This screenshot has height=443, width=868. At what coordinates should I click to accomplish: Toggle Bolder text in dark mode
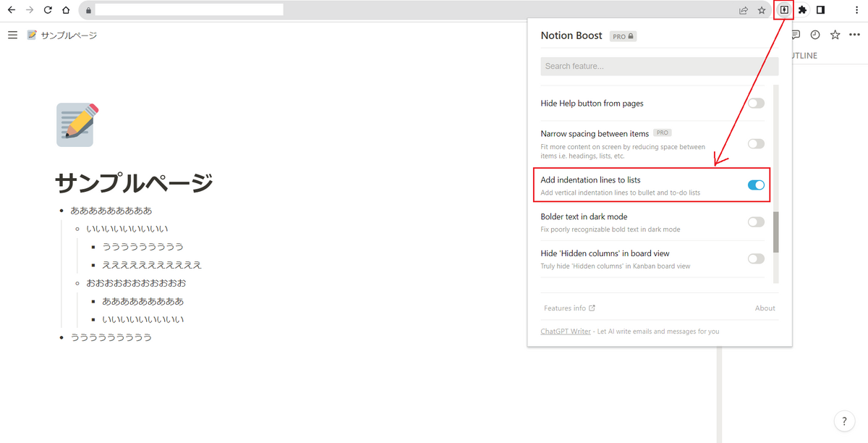[756, 222]
